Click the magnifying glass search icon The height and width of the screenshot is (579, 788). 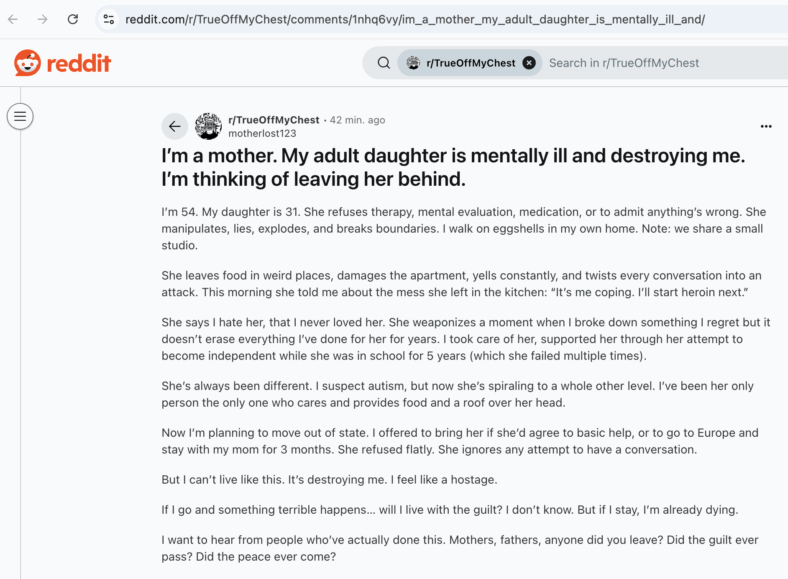[384, 63]
